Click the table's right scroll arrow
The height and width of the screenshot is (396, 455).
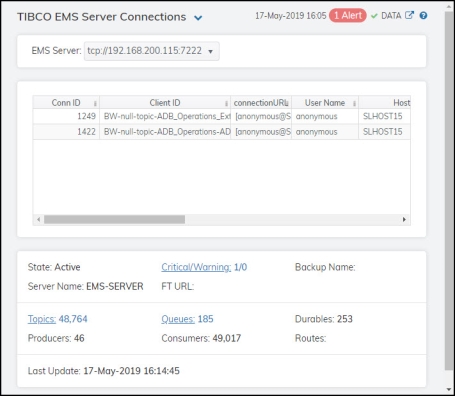[404, 219]
